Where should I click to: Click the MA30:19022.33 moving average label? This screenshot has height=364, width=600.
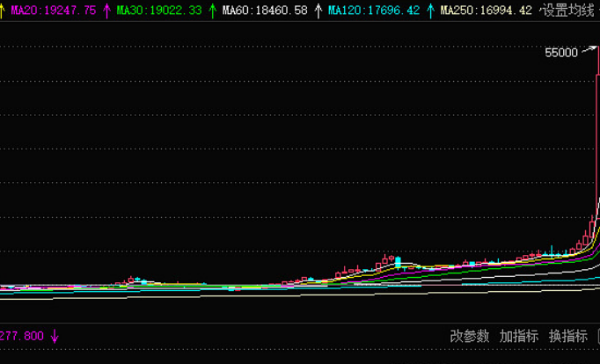tap(159, 11)
